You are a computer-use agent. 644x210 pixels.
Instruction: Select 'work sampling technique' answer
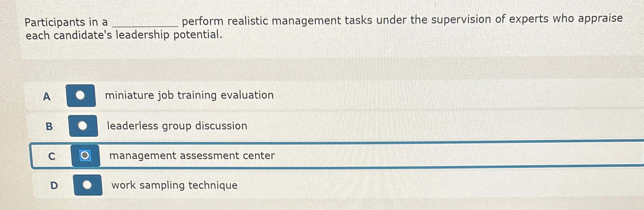click(174, 186)
